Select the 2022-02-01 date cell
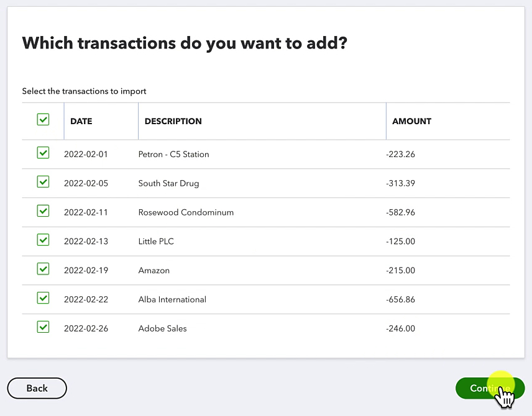532x416 pixels. pyautogui.click(x=86, y=154)
